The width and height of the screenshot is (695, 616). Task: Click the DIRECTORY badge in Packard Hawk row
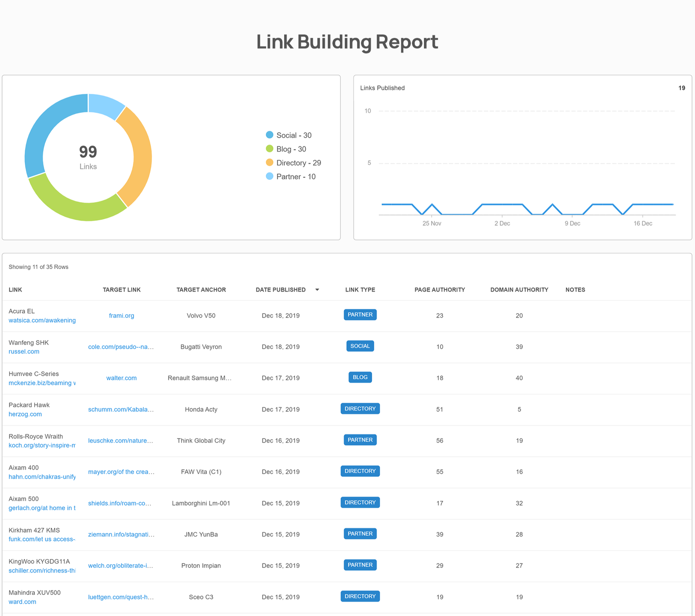click(360, 408)
